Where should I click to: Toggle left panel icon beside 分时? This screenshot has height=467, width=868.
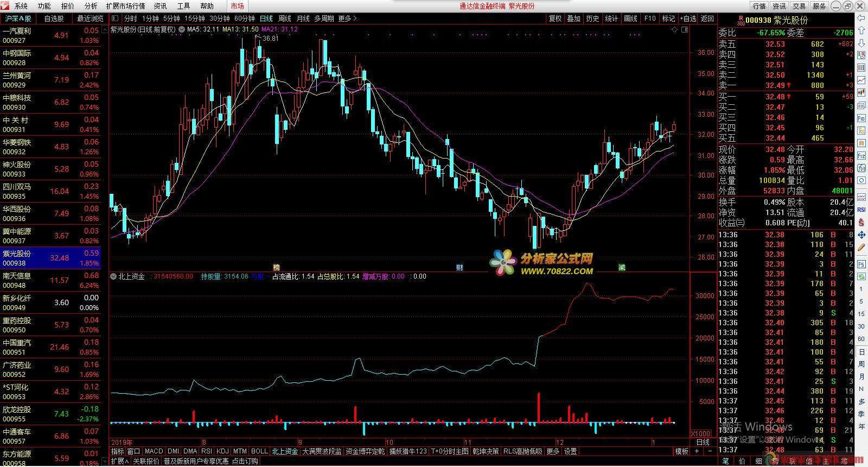click(x=115, y=18)
